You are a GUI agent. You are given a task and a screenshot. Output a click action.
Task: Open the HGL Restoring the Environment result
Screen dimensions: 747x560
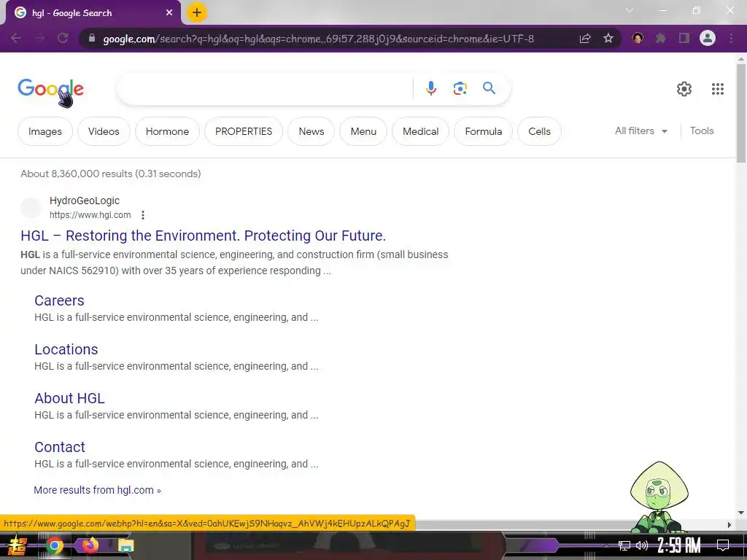coord(203,236)
